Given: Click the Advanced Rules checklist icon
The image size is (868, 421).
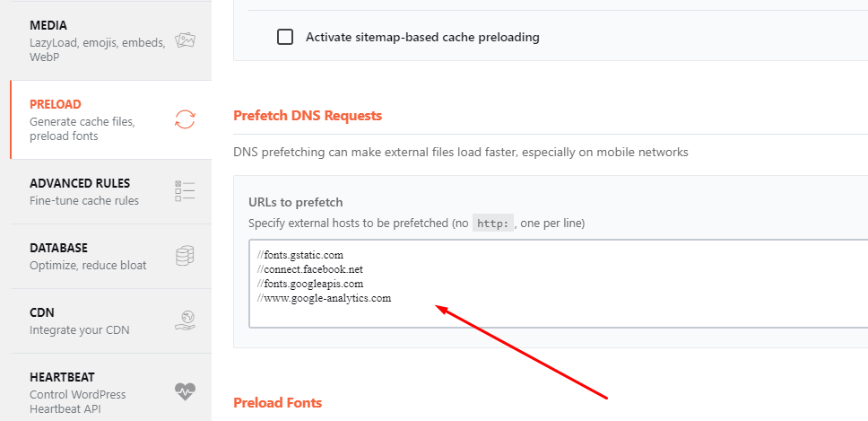Looking at the screenshot, I should tap(185, 191).
